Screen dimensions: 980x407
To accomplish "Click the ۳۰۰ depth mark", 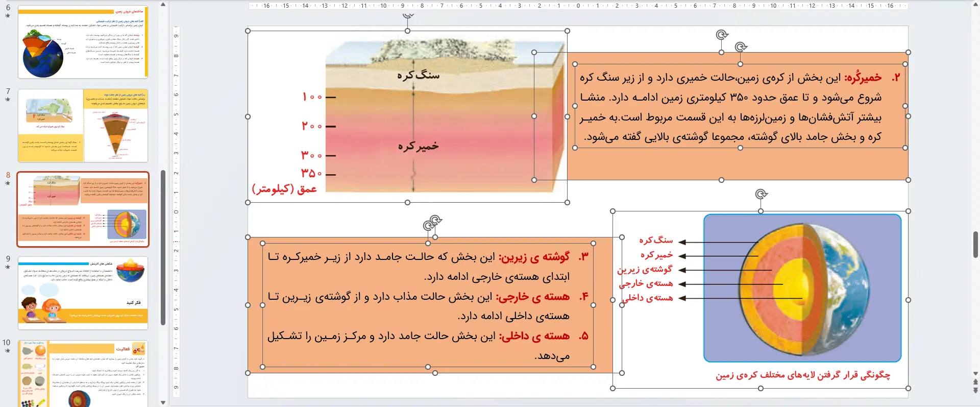I will click(312, 155).
